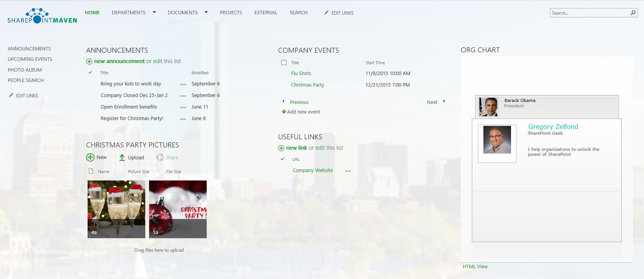Image resolution: width=644 pixels, height=279 pixels.
Task: Open ANNOUNCEMENTS in left sidebar
Action: 29,49
